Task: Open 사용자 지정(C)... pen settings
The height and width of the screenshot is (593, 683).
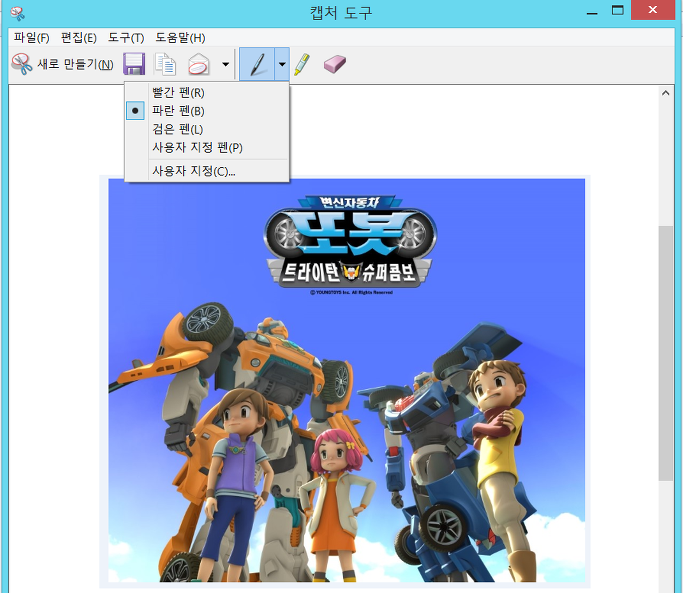Action: pos(207,171)
